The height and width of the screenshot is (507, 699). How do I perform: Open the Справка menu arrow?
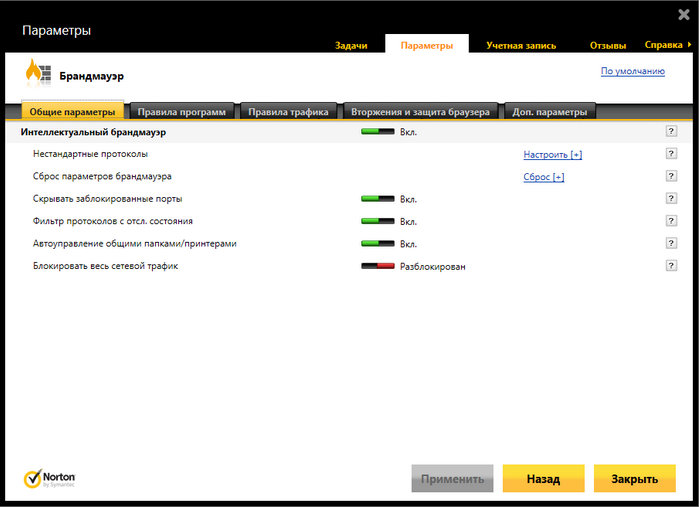click(x=689, y=45)
